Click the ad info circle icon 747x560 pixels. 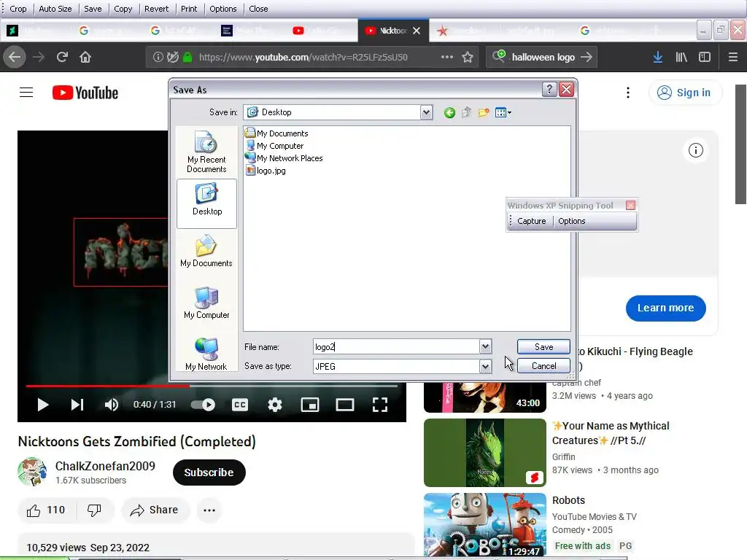[695, 150]
